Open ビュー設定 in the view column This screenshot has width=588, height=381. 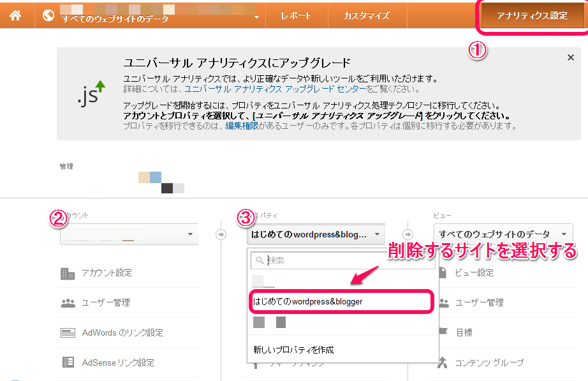[x=474, y=273]
